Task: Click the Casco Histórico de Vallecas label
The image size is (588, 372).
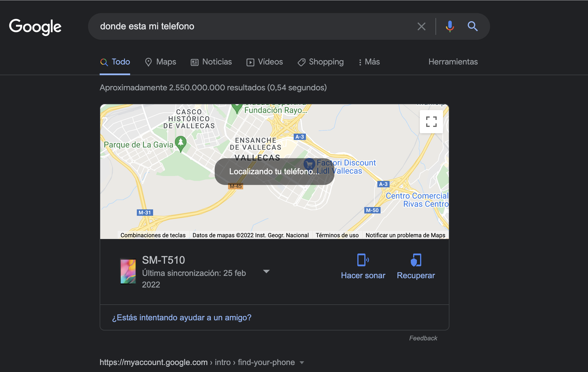Action: [189, 119]
